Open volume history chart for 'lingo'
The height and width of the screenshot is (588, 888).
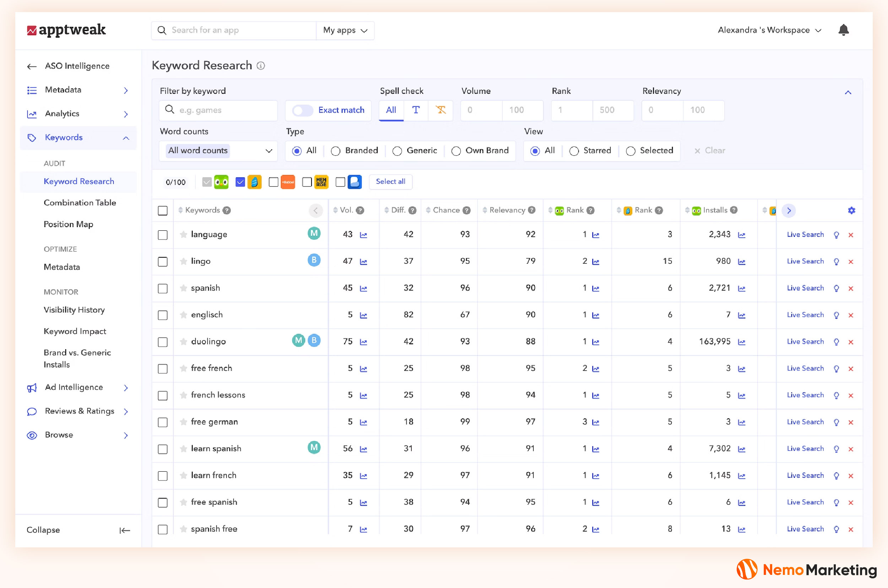[363, 262]
